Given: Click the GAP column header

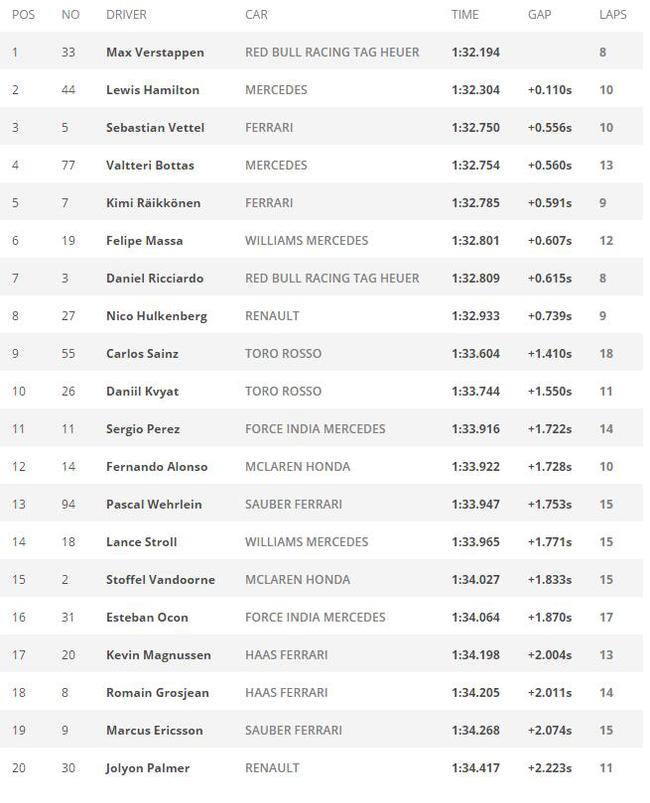Looking at the screenshot, I should pyautogui.click(x=539, y=14).
